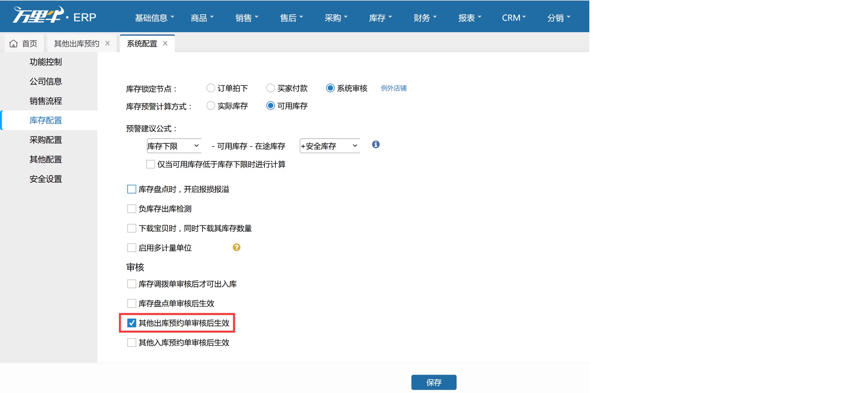This screenshot has height=393, width=868.
Task: Open the +安全库存 dropdown
Action: tap(330, 146)
